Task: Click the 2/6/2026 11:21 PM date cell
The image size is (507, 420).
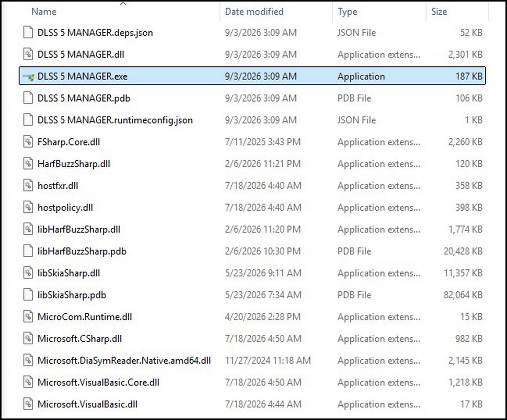Action: [263, 164]
